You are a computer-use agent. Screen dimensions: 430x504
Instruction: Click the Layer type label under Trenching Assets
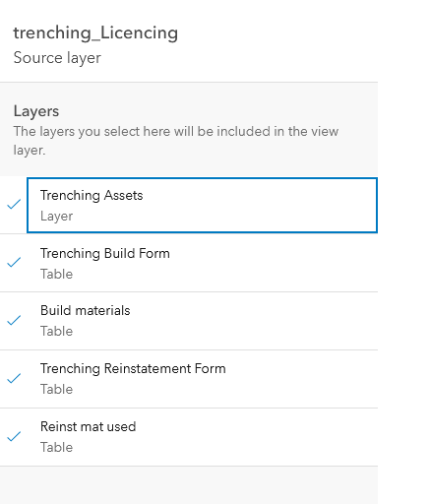pos(56,217)
